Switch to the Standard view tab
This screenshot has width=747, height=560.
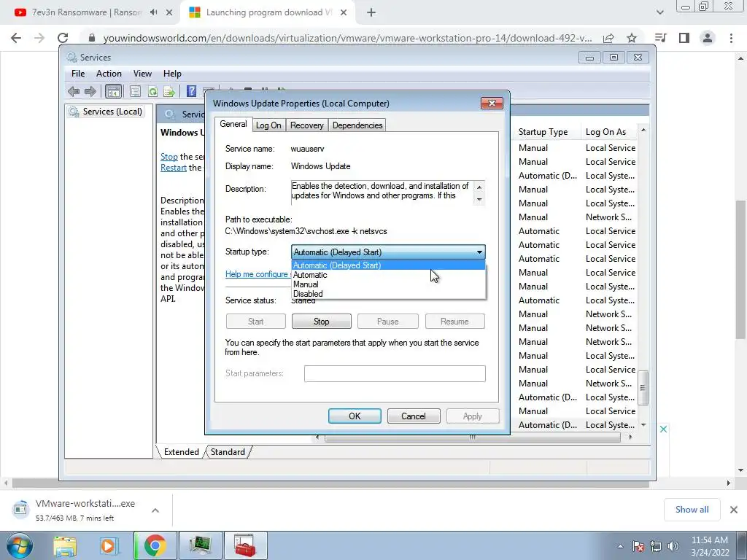(228, 452)
